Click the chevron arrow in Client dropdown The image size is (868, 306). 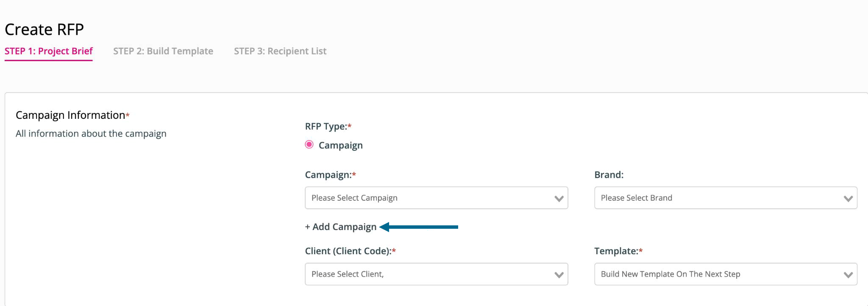point(559,275)
